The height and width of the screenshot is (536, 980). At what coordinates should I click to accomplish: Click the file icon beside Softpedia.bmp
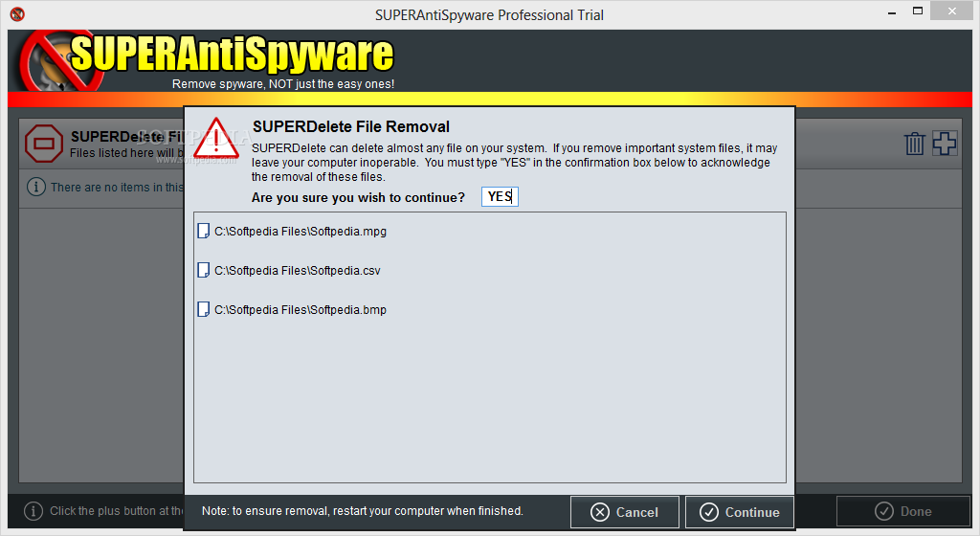tap(203, 310)
